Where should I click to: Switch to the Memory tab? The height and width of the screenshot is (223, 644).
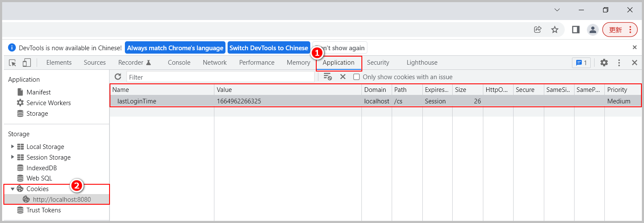[x=298, y=63]
